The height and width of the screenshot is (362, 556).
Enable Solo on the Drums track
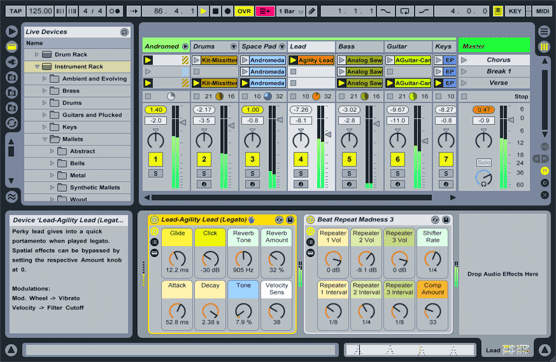point(204,173)
